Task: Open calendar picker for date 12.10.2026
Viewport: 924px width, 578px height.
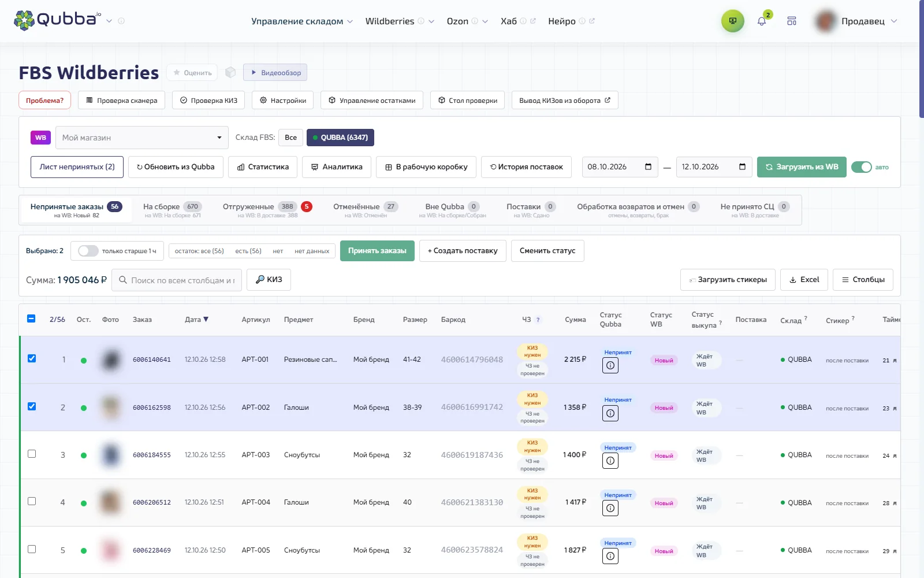Action: pyautogui.click(x=742, y=167)
